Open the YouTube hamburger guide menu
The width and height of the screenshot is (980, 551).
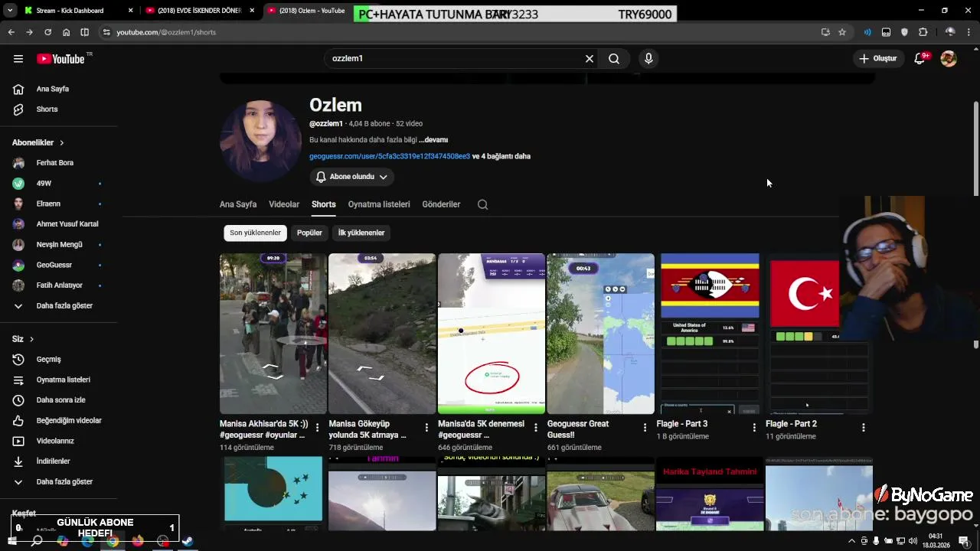point(18,59)
